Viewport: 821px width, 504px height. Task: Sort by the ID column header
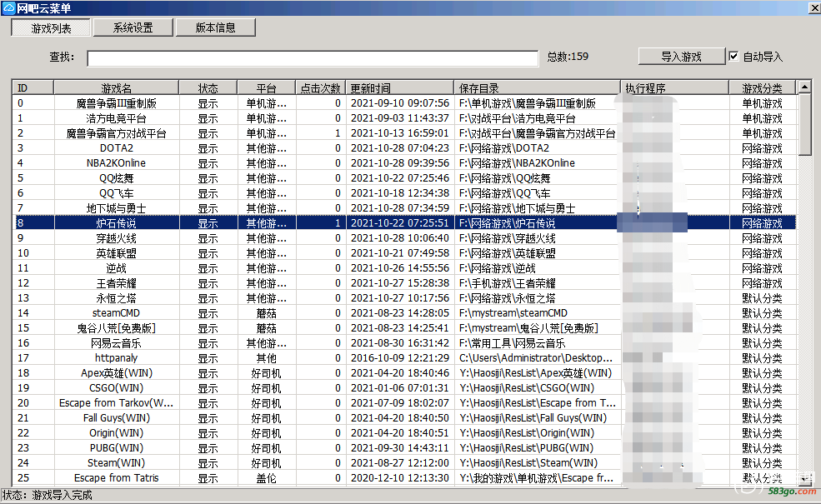click(33, 88)
